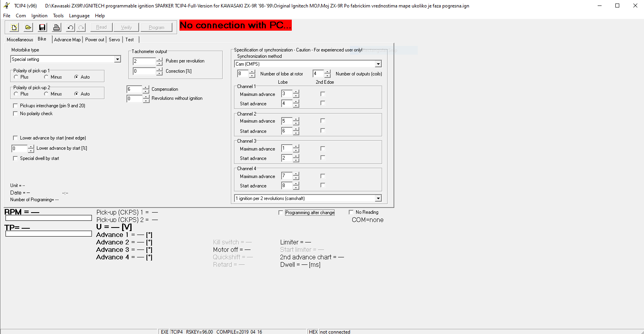The height and width of the screenshot is (334, 644).
Task: Click the Program button
Action: 156,28
